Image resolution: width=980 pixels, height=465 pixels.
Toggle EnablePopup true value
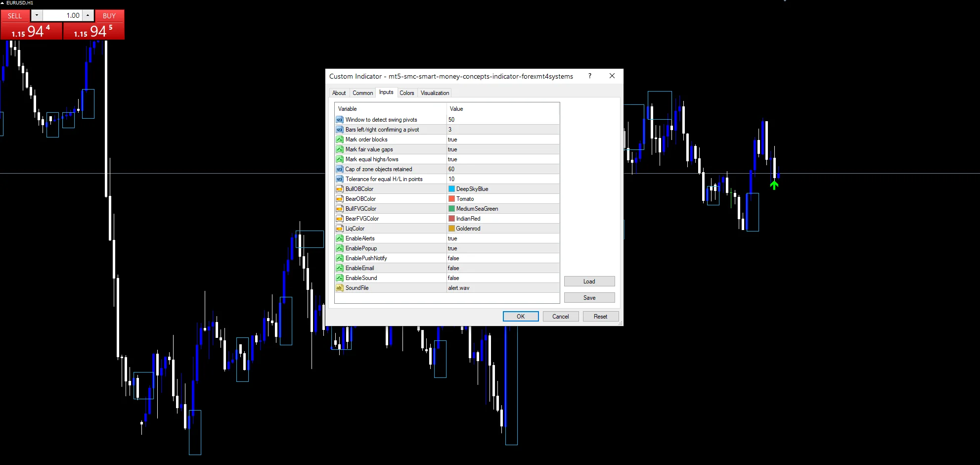(x=503, y=248)
